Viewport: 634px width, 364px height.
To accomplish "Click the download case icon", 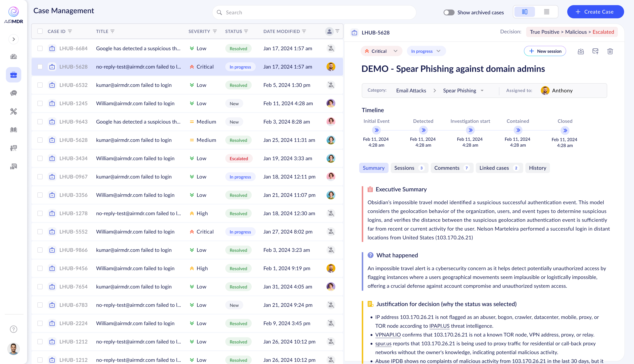I will pos(580,51).
